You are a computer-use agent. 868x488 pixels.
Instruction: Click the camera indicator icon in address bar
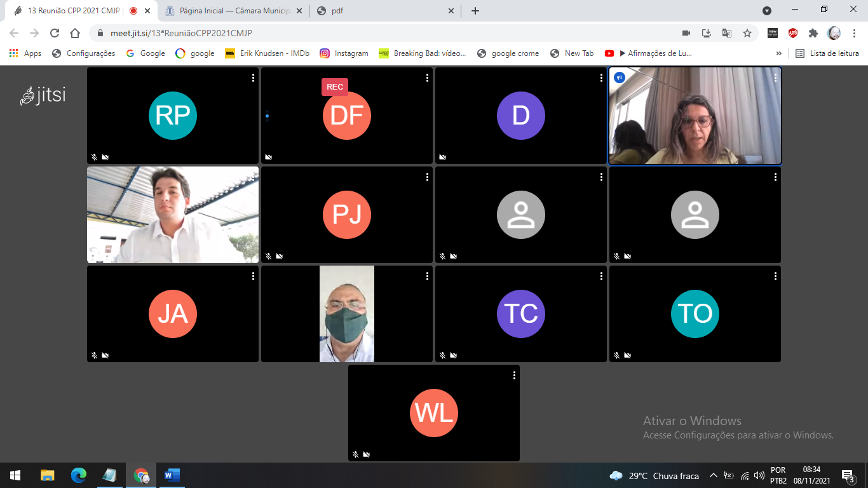click(686, 33)
